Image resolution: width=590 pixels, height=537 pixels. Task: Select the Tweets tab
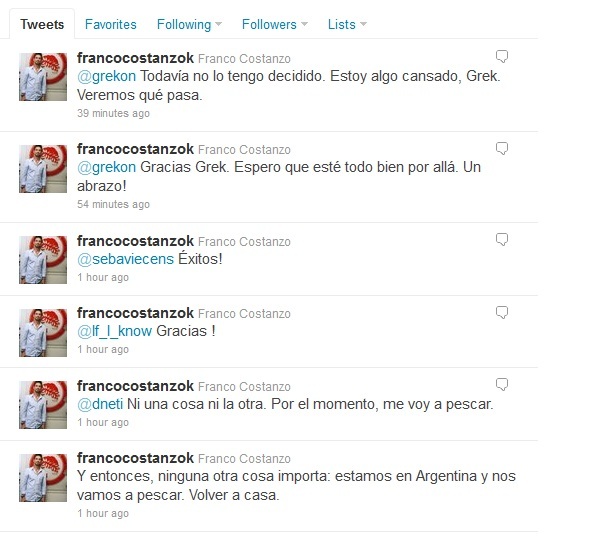42,24
